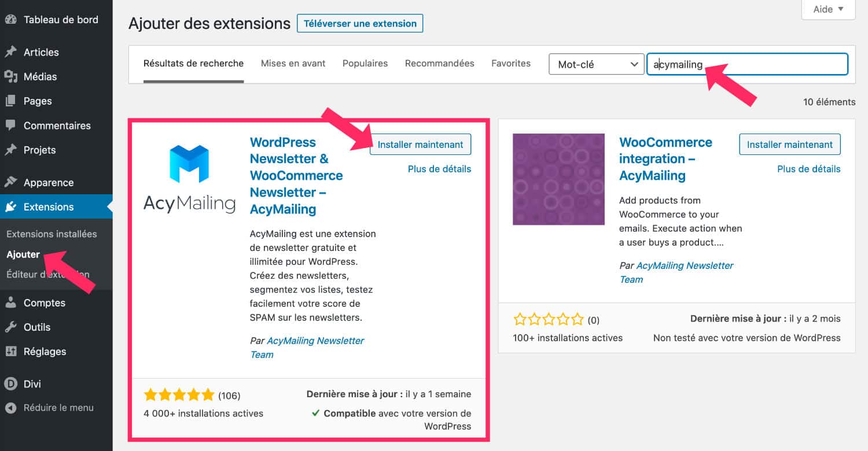Open the Commentaires menu

(56, 125)
